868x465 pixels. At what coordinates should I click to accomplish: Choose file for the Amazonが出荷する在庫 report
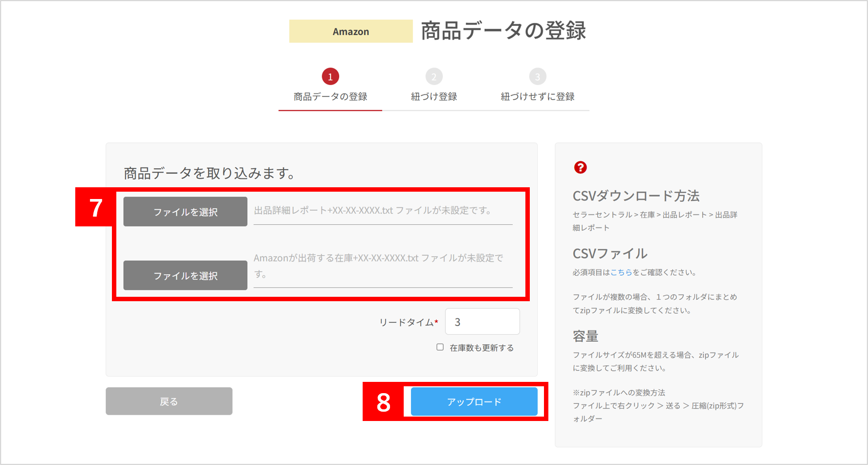pyautogui.click(x=185, y=275)
